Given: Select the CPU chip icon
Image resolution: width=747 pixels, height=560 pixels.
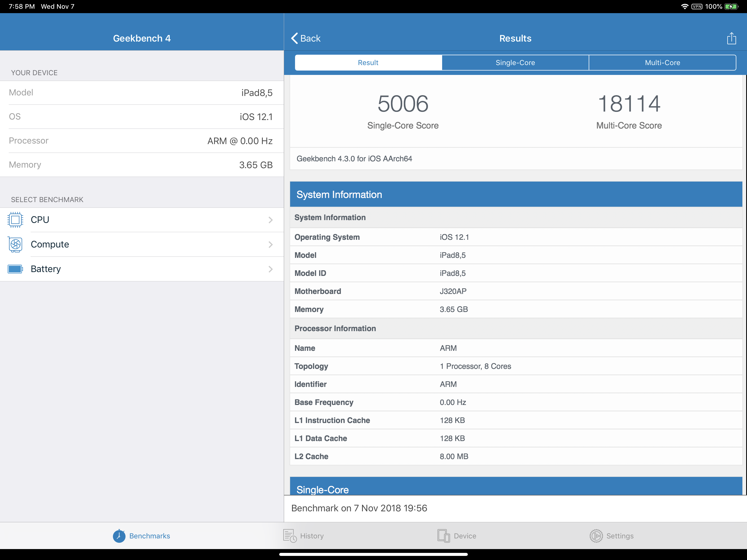Looking at the screenshot, I should 15,220.
